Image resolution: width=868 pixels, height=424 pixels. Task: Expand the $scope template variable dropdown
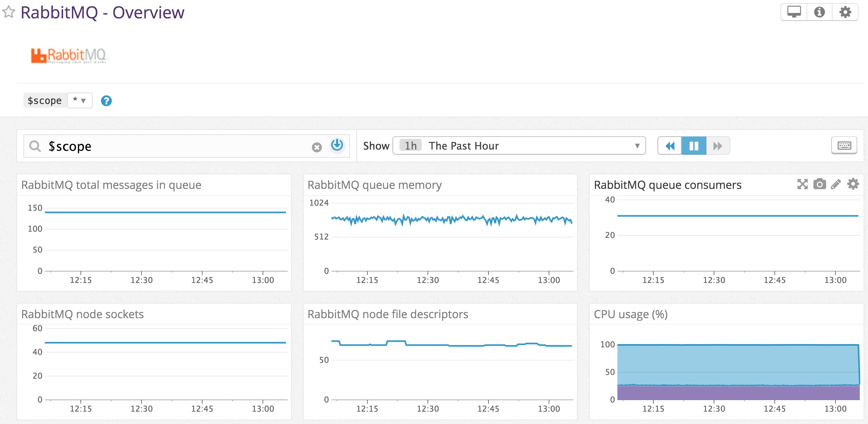coord(80,100)
